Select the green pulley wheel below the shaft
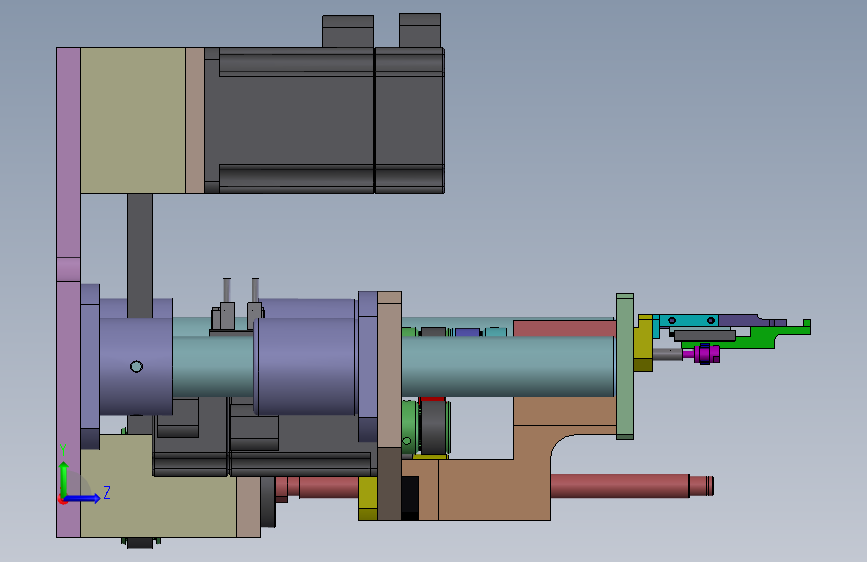This screenshot has height=562, width=867. pos(410,427)
